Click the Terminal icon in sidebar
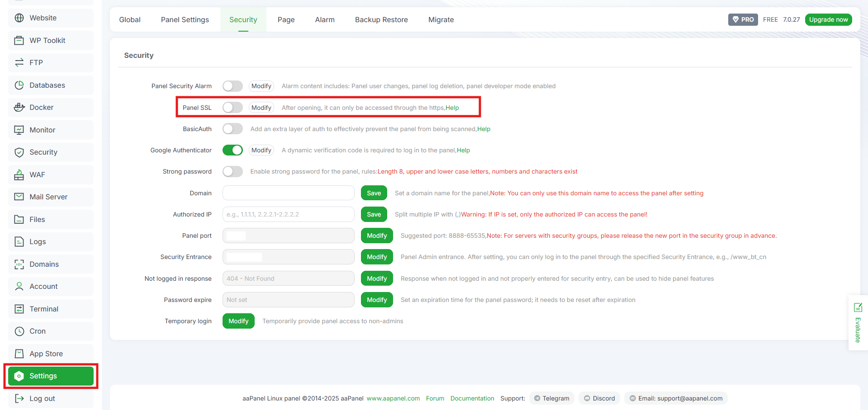The width and height of the screenshot is (868, 410). (x=19, y=309)
